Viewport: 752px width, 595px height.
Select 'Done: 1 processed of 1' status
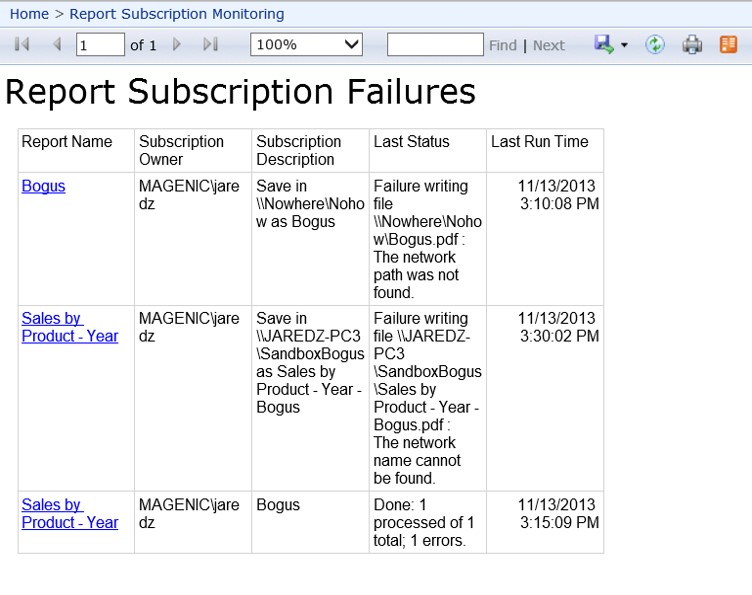tap(424, 523)
